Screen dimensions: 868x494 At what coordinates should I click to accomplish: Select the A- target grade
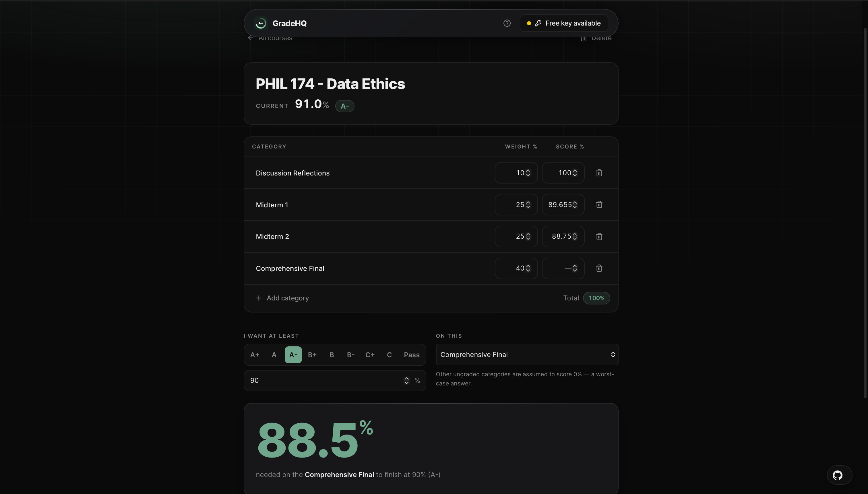[293, 355]
